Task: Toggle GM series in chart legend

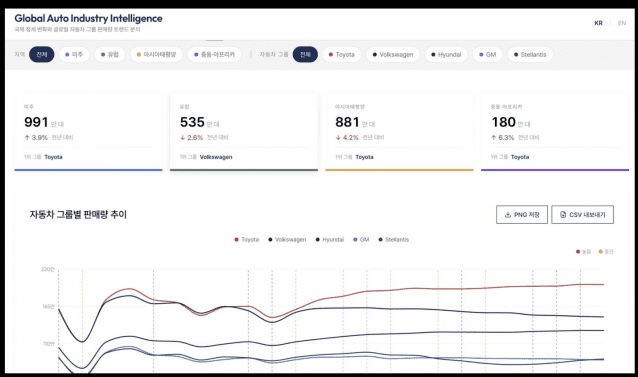Action: coord(361,240)
